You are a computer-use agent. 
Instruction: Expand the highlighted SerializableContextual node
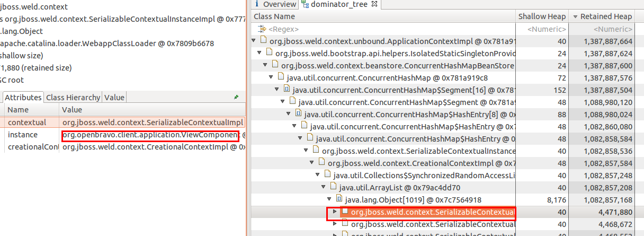(x=334, y=212)
